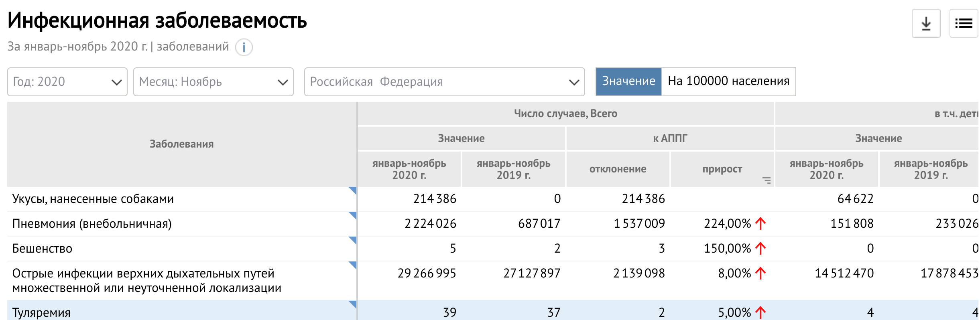
Task: Expand the Месяц: Ноябрь dropdown
Action: pyautogui.click(x=213, y=82)
